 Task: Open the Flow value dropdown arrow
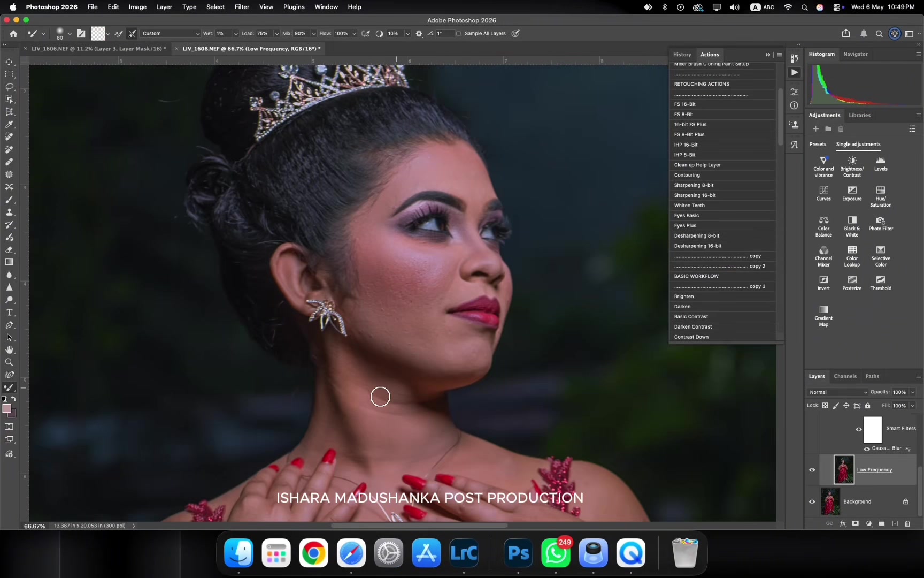click(354, 33)
